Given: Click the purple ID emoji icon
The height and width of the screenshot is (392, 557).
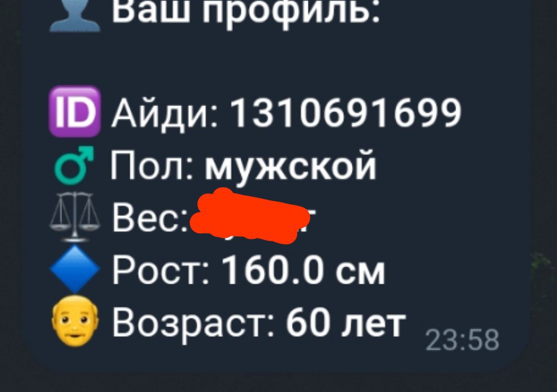Looking at the screenshot, I should (x=74, y=112).
